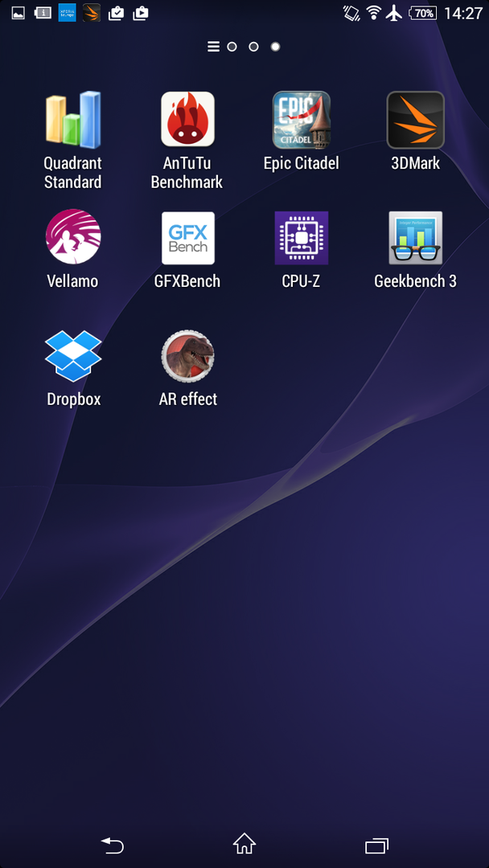Open the recent apps overview
The height and width of the screenshot is (868, 489).
point(376,845)
